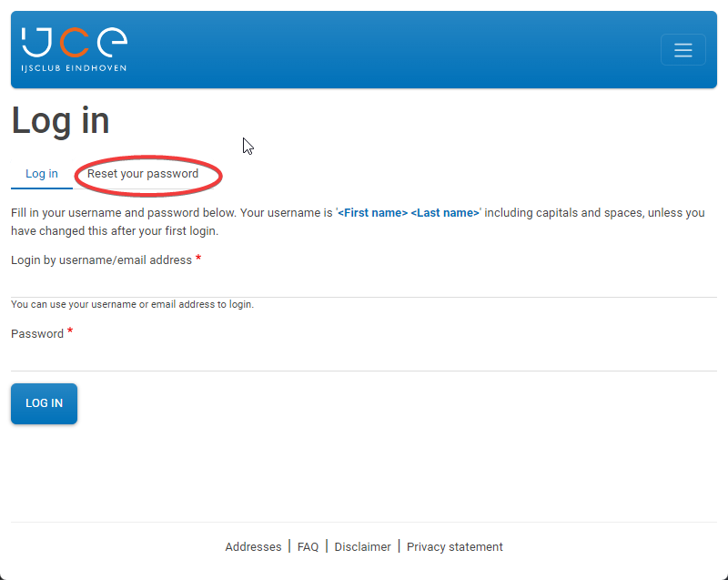Open the Disclaimer footer link
The height and width of the screenshot is (580, 728).
point(362,547)
